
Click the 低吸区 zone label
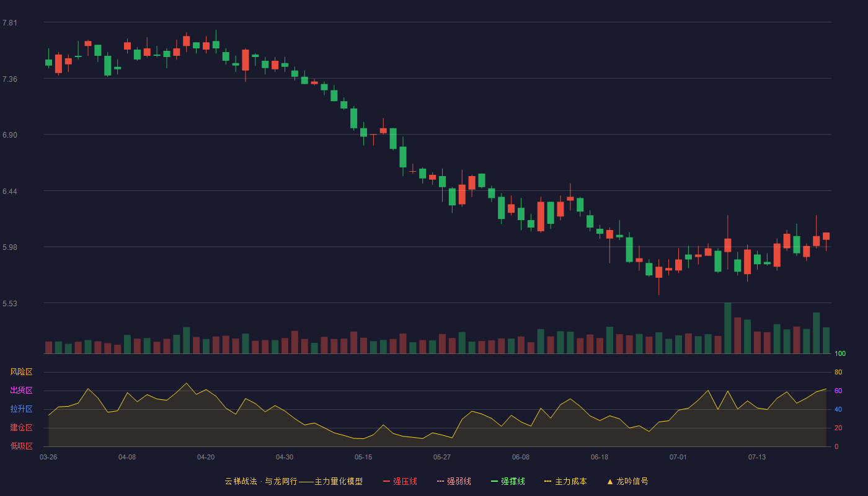coord(21,446)
